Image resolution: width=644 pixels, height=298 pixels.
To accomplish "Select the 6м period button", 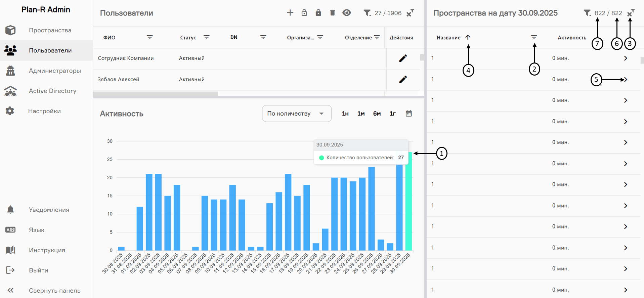I will coord(377,114).
